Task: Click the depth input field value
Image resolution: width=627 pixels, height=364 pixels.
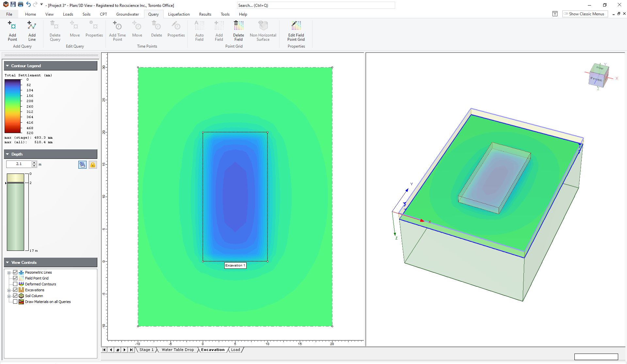Action: pyautogui.click(x=19, y=164)
